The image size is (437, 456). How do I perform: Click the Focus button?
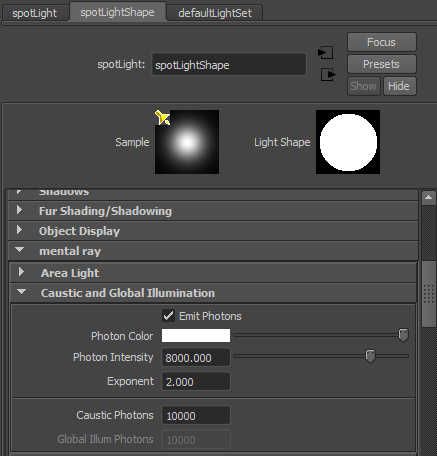point(382,42)
